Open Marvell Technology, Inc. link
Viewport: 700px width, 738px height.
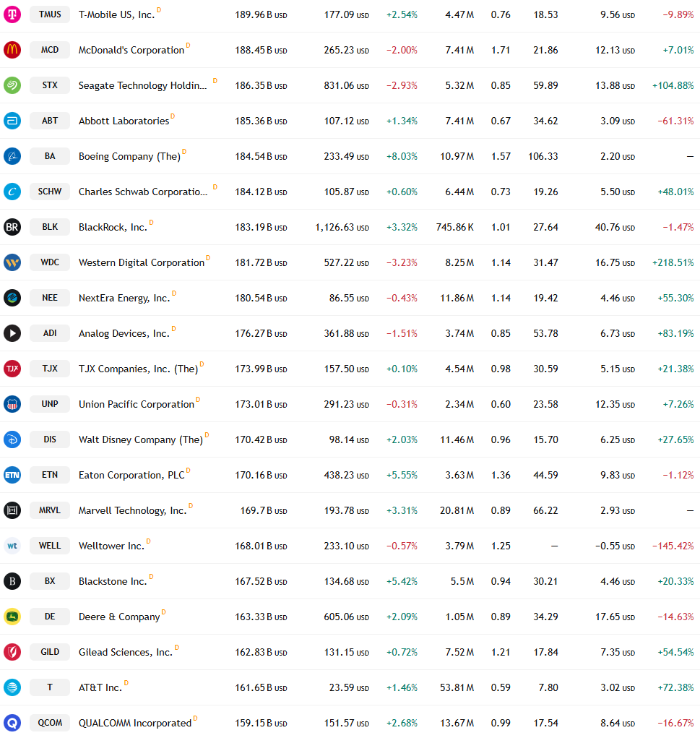(x=133, y=510)
